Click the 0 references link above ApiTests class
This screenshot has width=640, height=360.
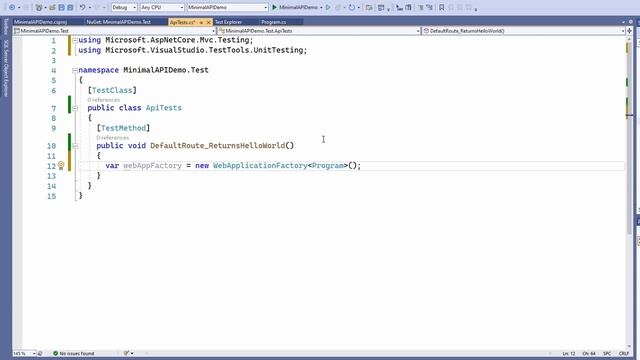pyautogui.click(x=104, y=100)
